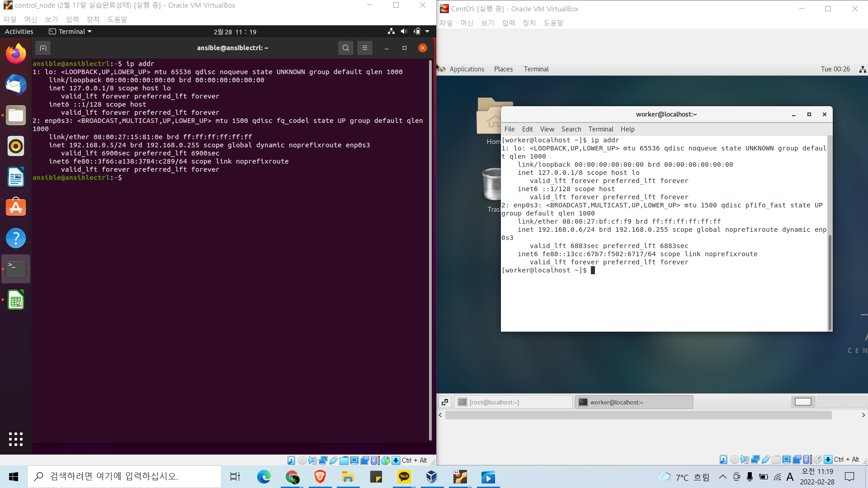Open the terminal hamburger menu

click(364, 48)
